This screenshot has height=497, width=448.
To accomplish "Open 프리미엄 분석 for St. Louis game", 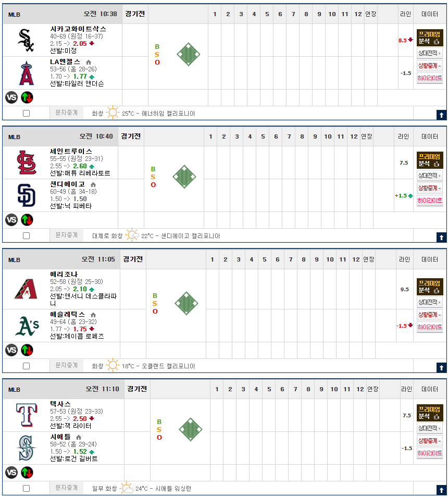I will (x=430, y=160).
